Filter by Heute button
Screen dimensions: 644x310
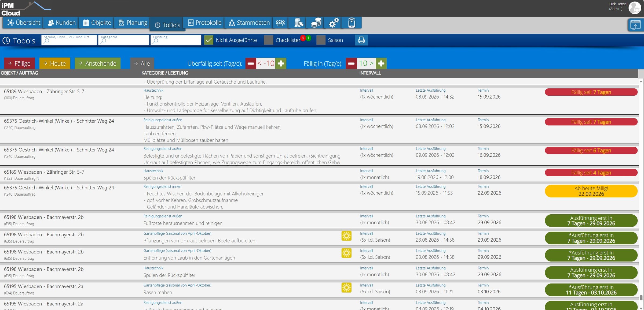pos(55,64)
